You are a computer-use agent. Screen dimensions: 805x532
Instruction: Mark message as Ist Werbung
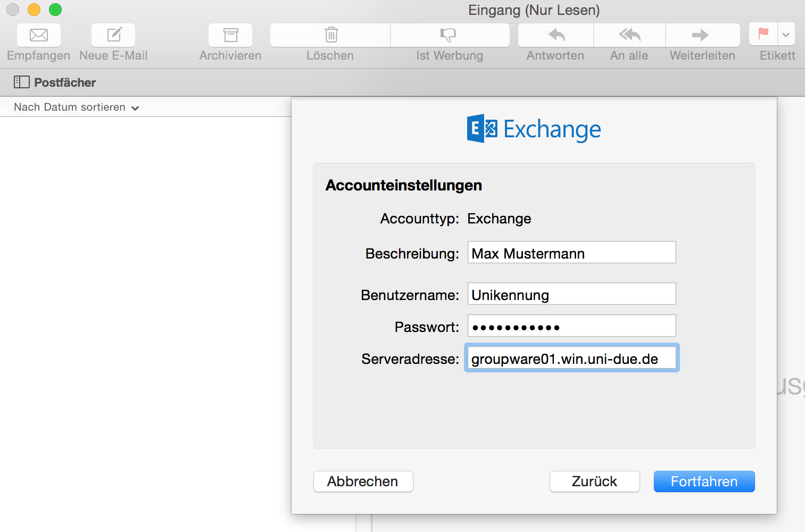450,35
